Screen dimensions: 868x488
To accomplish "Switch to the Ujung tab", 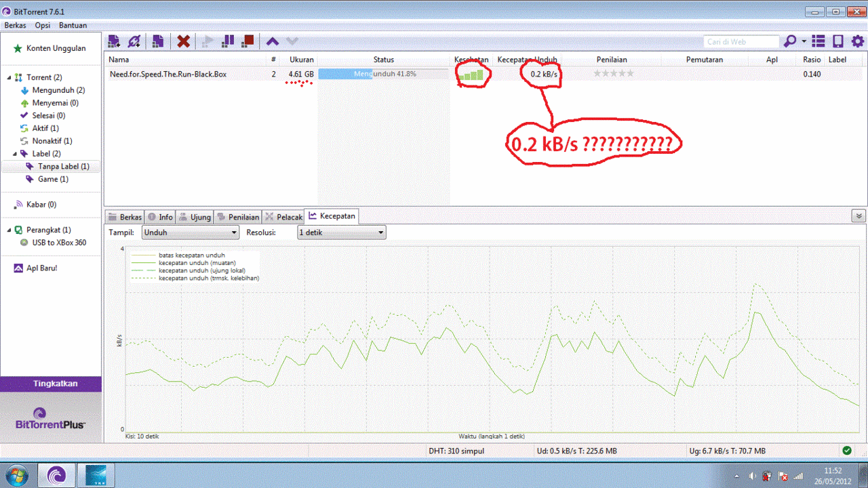I will point(195,217).
